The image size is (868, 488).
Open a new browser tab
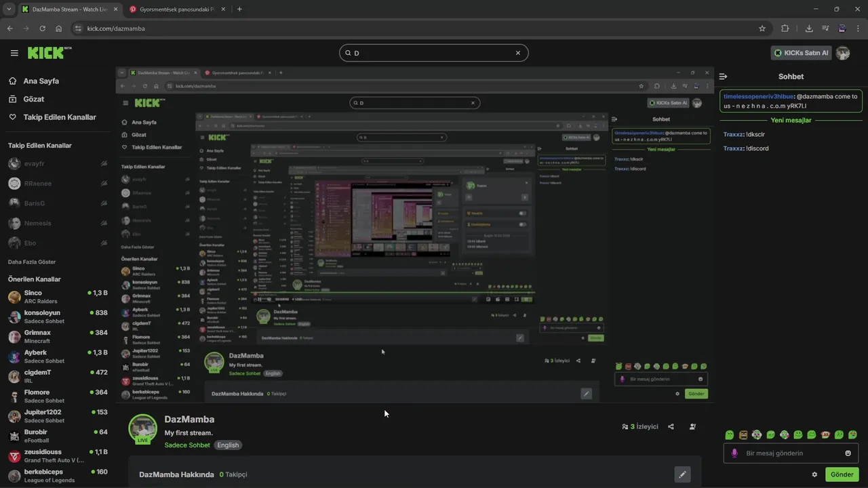point(239,9)
